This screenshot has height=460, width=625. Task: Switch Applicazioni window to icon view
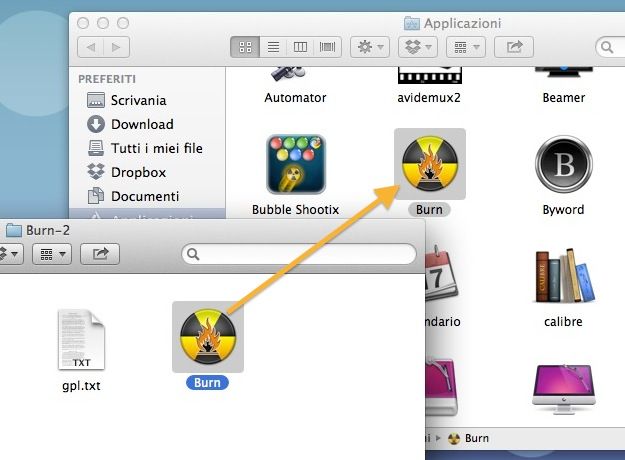245,47
